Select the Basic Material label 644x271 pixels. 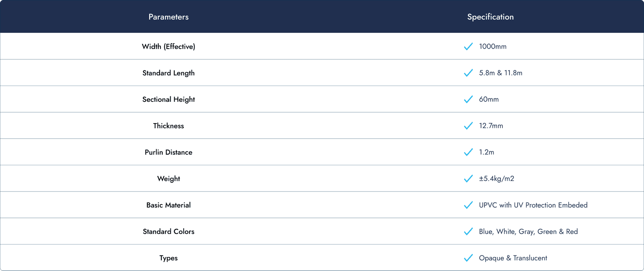(x=168, y=205)
